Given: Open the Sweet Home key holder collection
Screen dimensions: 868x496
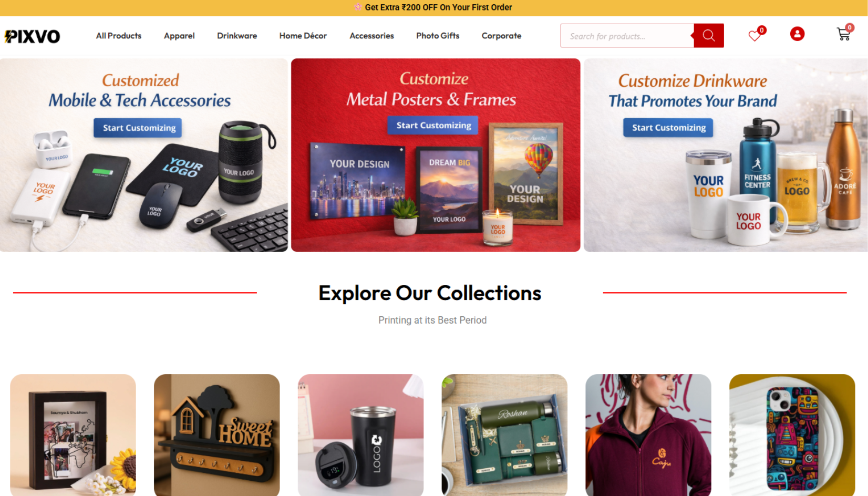Looking at the screenshot, I should coord(217,435).
